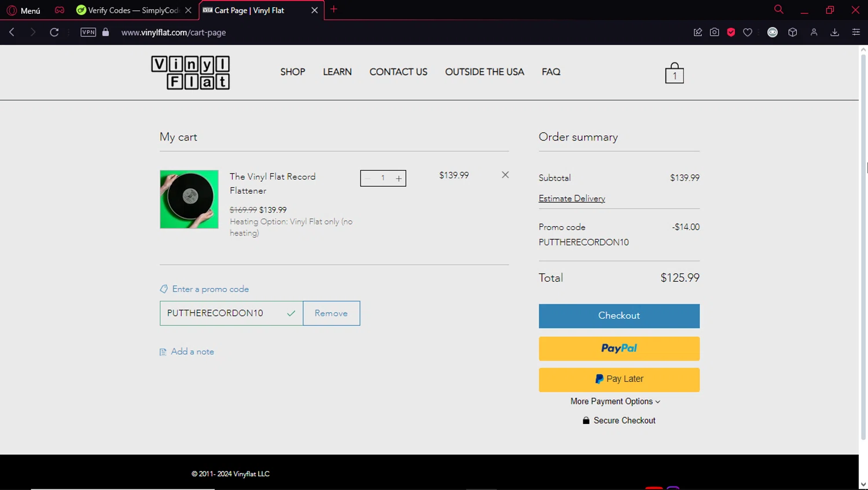Open the tab search magnifier
The width and height of the screenshot is (868, 490).
[779, 9]
